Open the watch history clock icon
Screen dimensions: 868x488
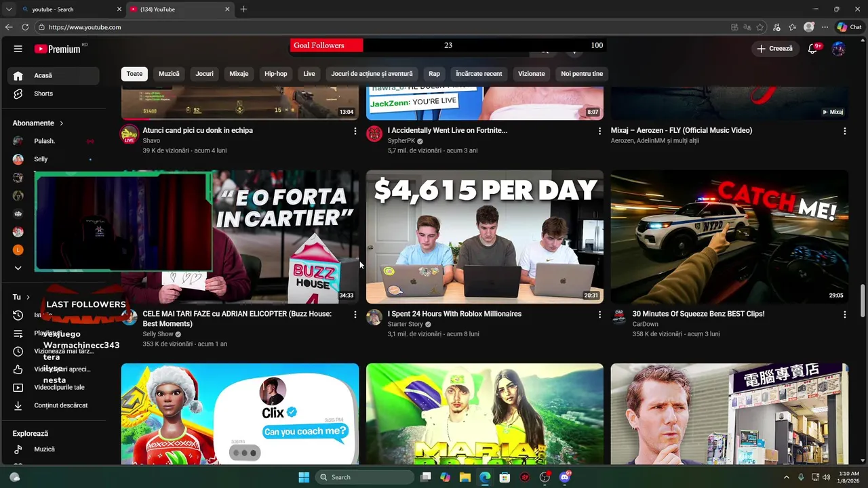[x=18, y=315]
